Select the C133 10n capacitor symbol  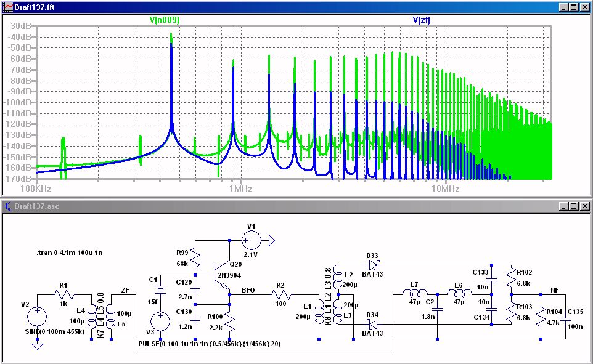point(491,280)
